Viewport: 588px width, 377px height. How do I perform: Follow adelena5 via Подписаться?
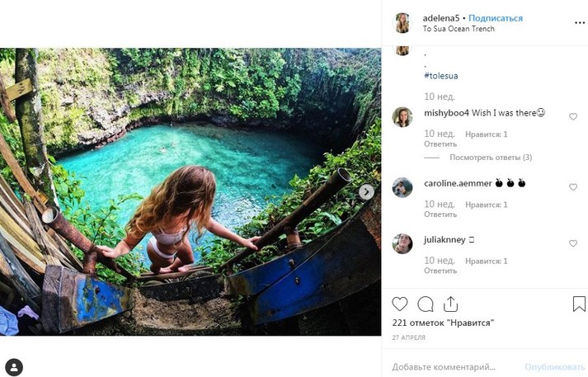497,18
